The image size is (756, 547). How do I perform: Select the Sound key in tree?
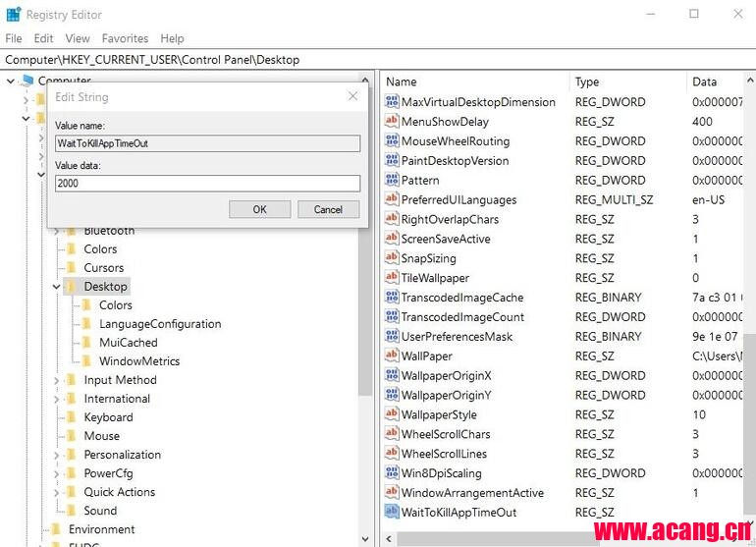click(100, 512)
